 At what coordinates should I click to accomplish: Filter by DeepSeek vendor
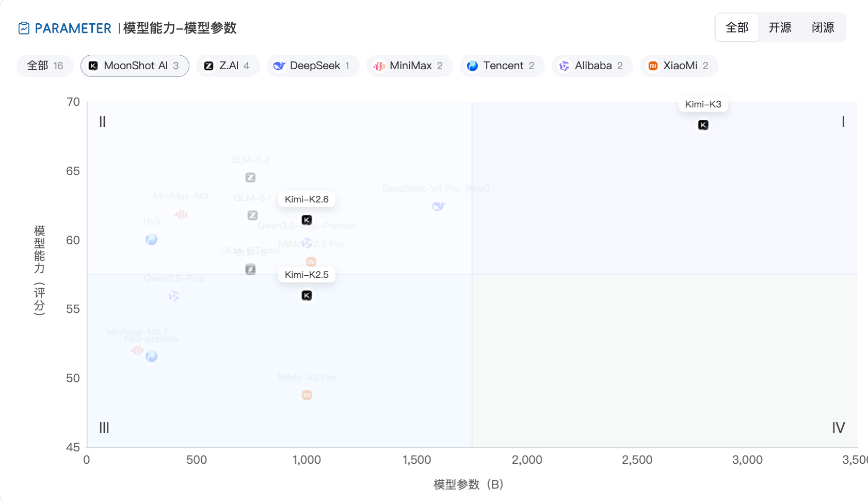(313, 66)
